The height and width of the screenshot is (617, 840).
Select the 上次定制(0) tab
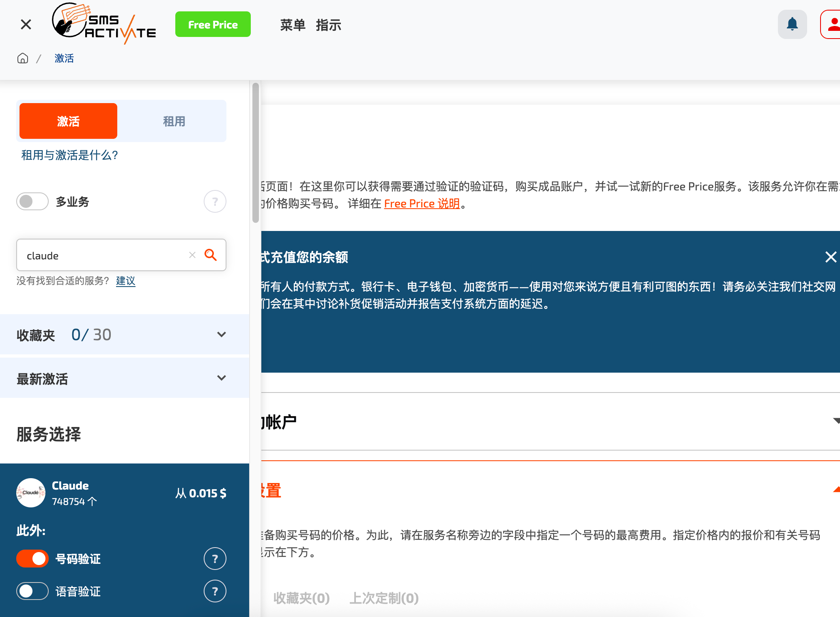(x=384, y=598)
